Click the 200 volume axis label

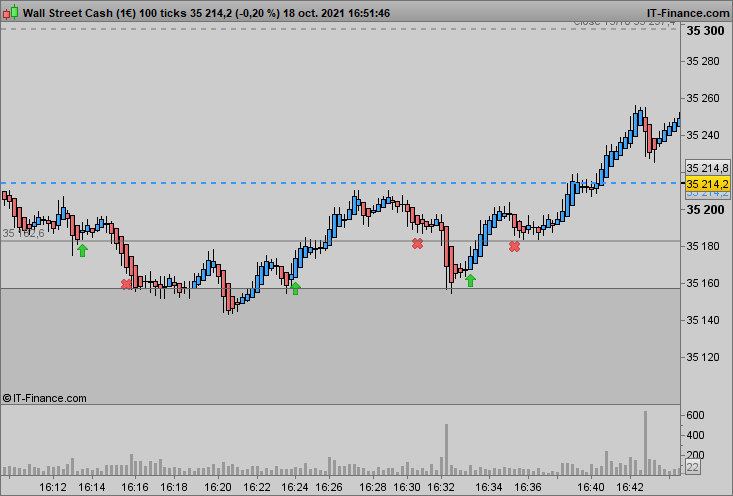click(x=695, y=455)
